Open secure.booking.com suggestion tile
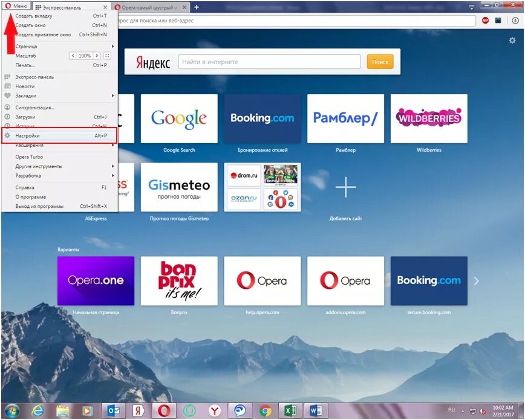The height and width of the screenshot is (420, 525). point(429,281)
